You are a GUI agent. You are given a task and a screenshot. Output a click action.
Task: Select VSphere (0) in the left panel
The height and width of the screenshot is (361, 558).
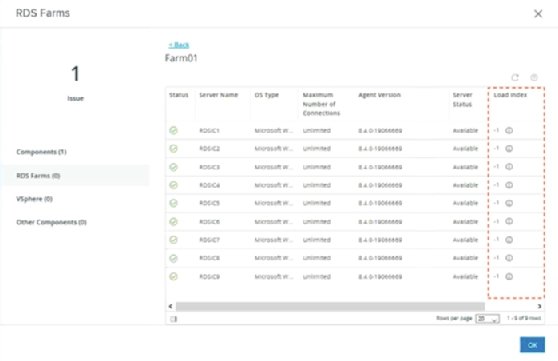(34, 199)
